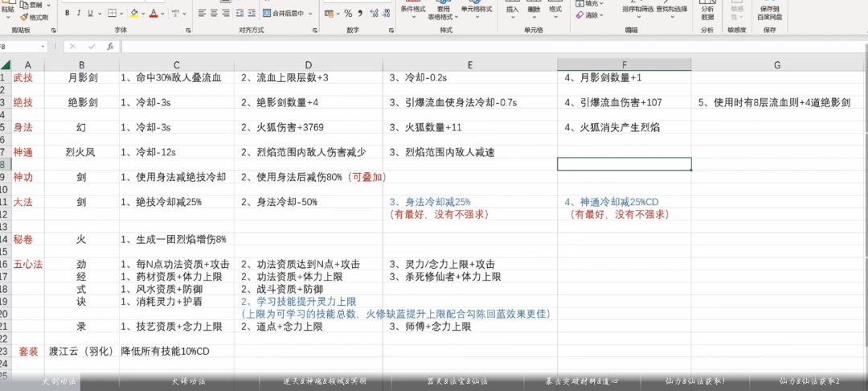The image size is (868, 391).
Task: Toggle italic formatting
Action: click(79, 14)
